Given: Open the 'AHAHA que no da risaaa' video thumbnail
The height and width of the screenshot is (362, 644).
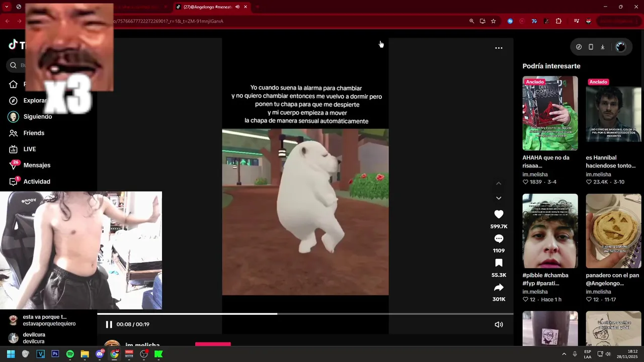Looking at the screenshot, I should tap(550, 113).
